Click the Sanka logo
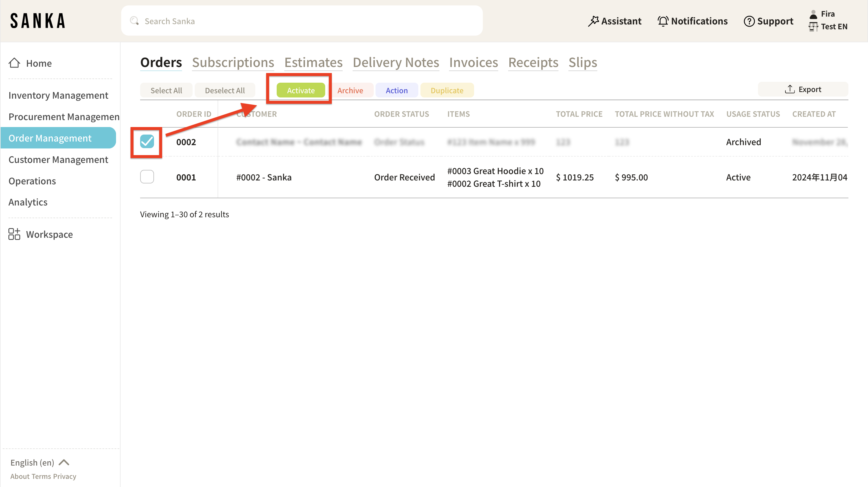The image size is (868, 487). [37, 21]
